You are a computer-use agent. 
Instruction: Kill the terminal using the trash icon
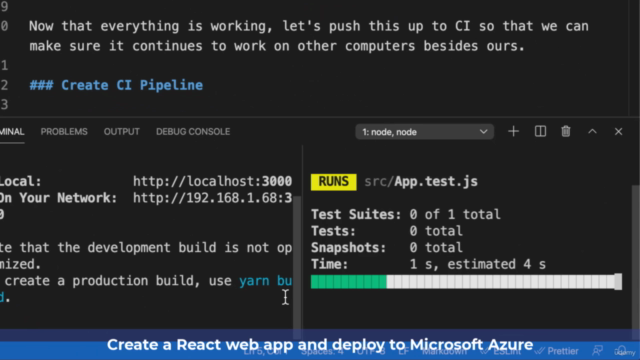[x=566, y=131]
